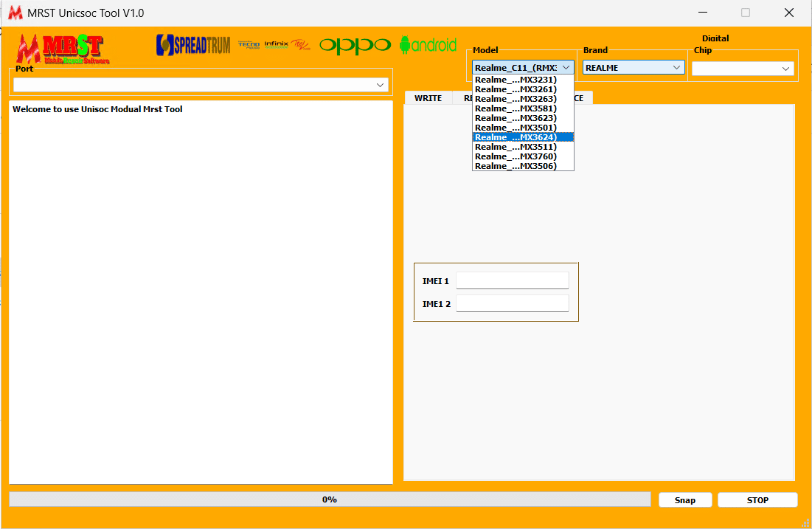Image resolution: width=812 pixels, height=529 pixels.
Task: Pick the MX3506 model in the list
Action: 522,166
